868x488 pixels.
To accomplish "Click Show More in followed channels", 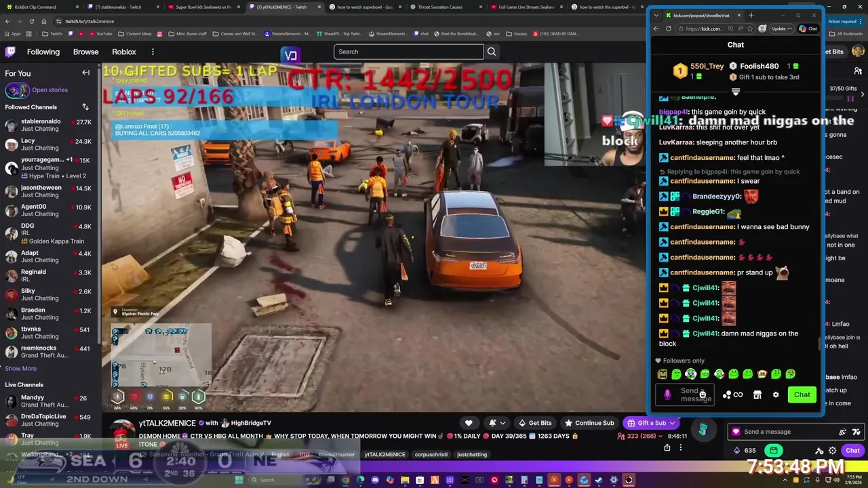I will click(x=21, y=368).
